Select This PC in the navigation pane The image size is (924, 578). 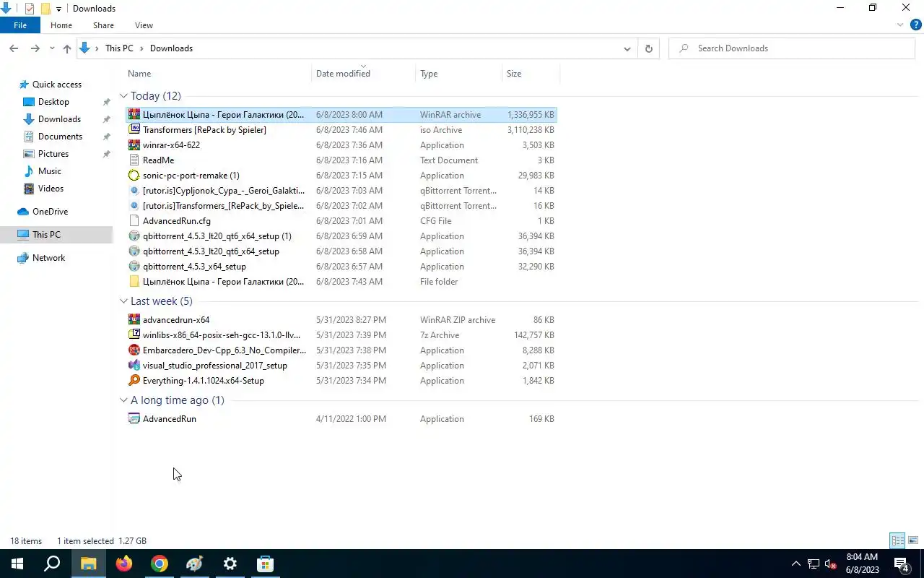(x=46, y=235)
